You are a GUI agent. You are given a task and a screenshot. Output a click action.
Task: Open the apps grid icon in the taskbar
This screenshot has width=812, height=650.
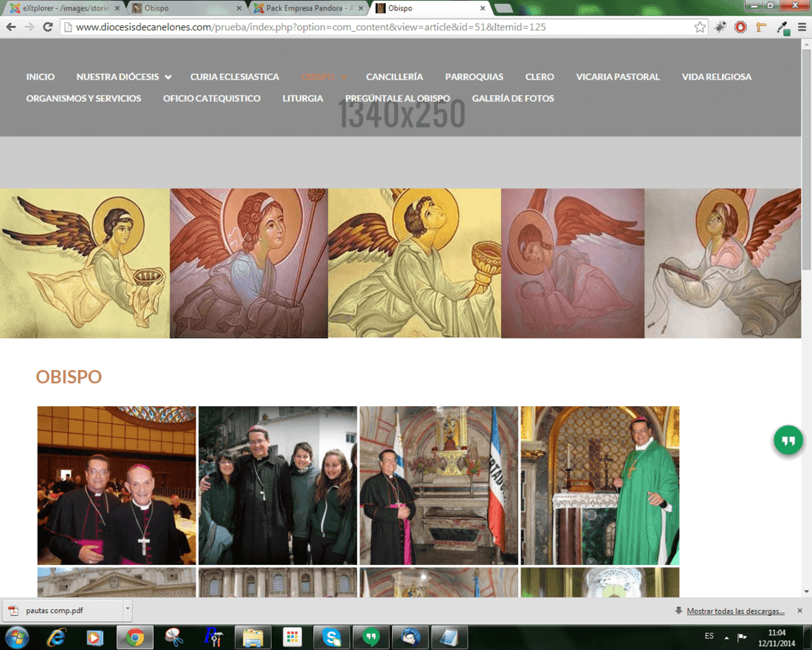pos(292,637)
